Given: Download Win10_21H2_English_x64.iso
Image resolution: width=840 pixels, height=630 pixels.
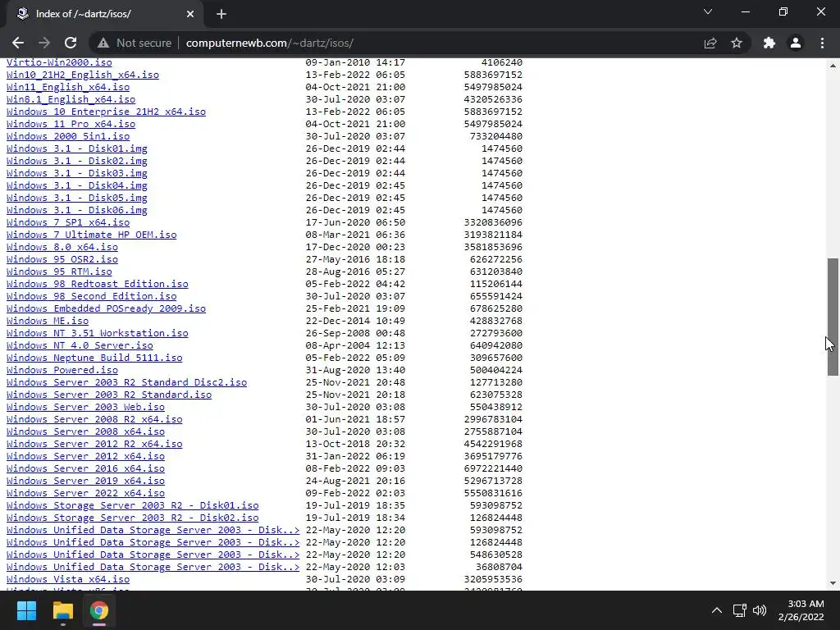Looking at the screenshot, I should 83,75.
